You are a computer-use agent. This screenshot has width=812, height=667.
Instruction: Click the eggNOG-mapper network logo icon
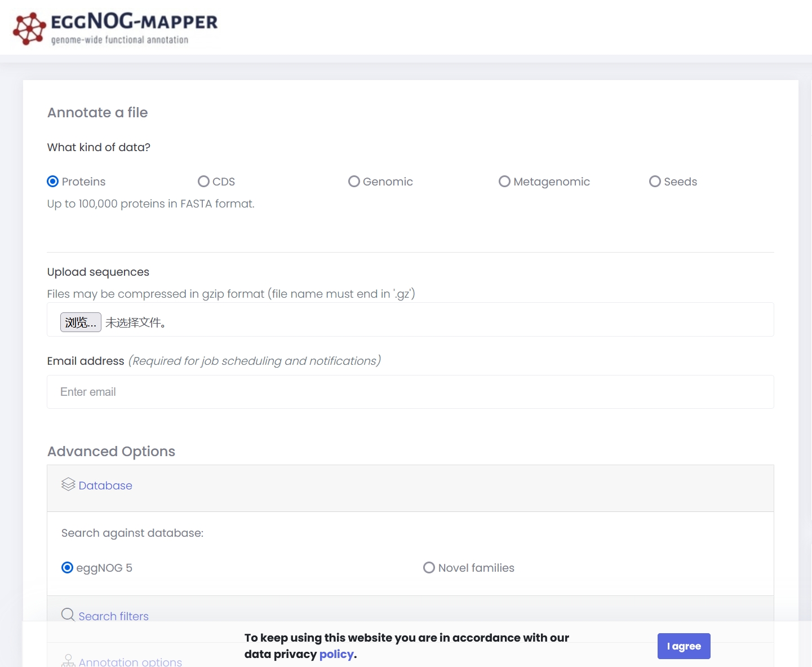[x=29, y=28]
